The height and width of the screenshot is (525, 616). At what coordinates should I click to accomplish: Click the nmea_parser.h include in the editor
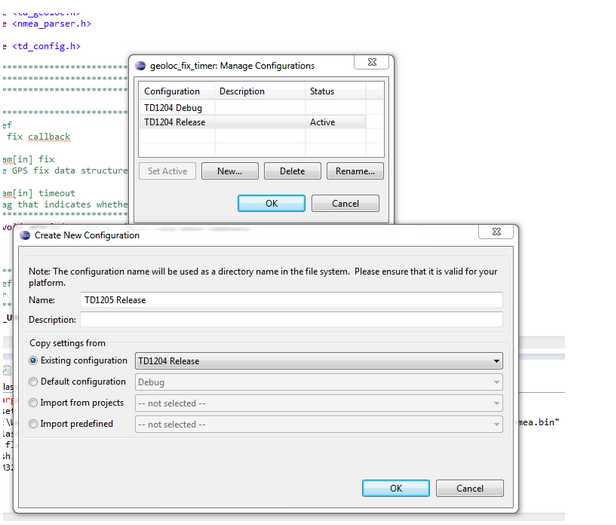coord(52,24)
